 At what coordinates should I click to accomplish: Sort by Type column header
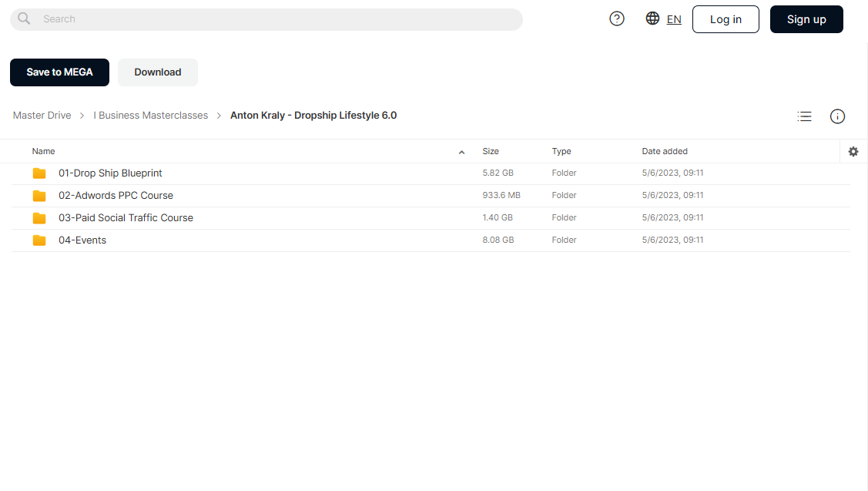pos(561,151)
